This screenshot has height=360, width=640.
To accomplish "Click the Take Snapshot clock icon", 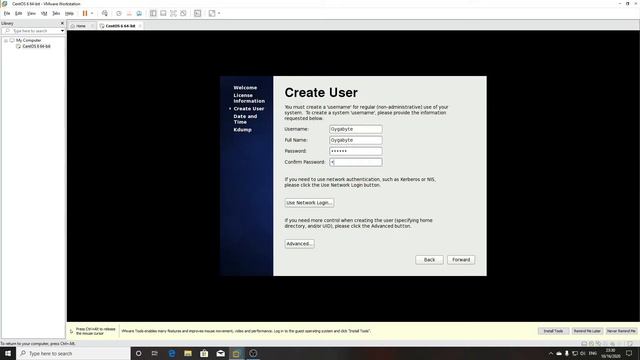I will [x=119, y=13].
